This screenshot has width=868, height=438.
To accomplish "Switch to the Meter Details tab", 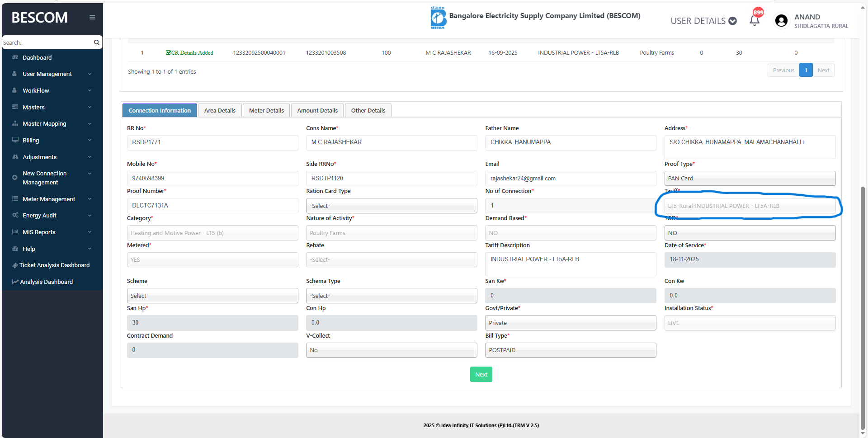I will (x=266, y=111).
